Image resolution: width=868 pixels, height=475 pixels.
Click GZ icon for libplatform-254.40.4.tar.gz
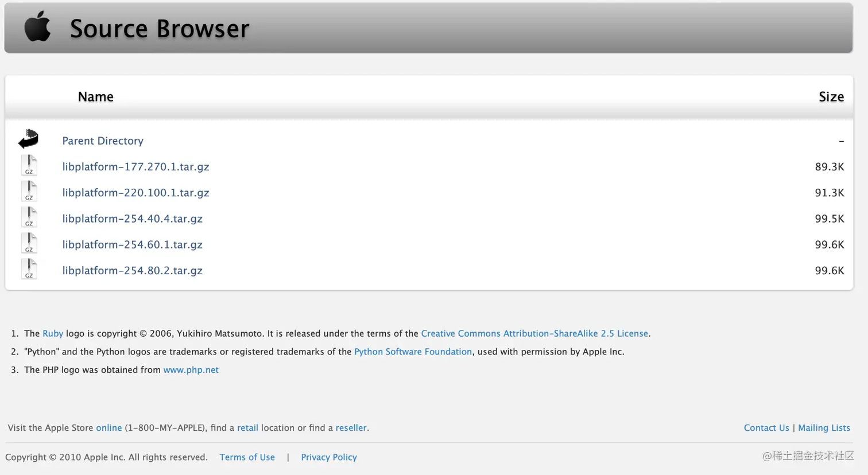[x=29, y=217]
